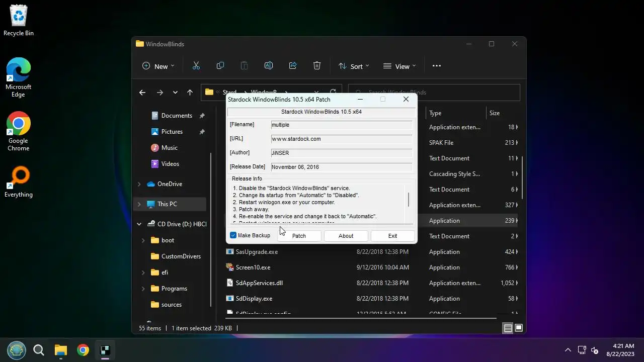Image resolution: width=644 pixels, height=362 pixels.
Task: Select the sources folder
Action: [x=172, y=305]
